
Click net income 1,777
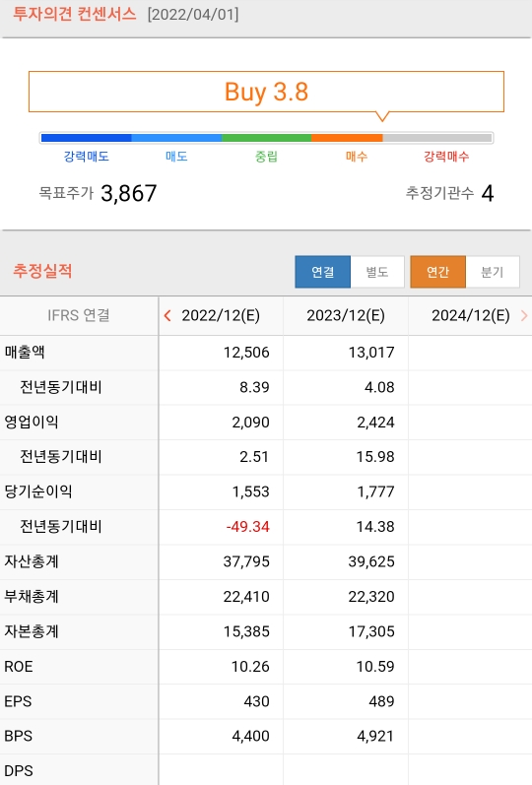click(375, 492)
